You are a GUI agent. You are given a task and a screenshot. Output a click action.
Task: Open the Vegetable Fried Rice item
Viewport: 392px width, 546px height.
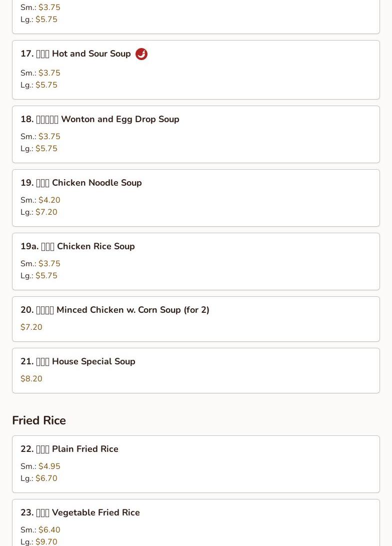[80, 512]
